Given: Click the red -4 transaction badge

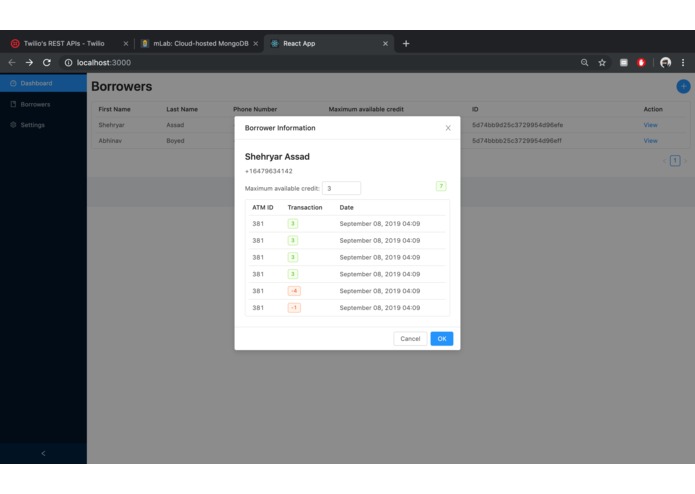Looking at the screenshot, I should coord(294,291).
